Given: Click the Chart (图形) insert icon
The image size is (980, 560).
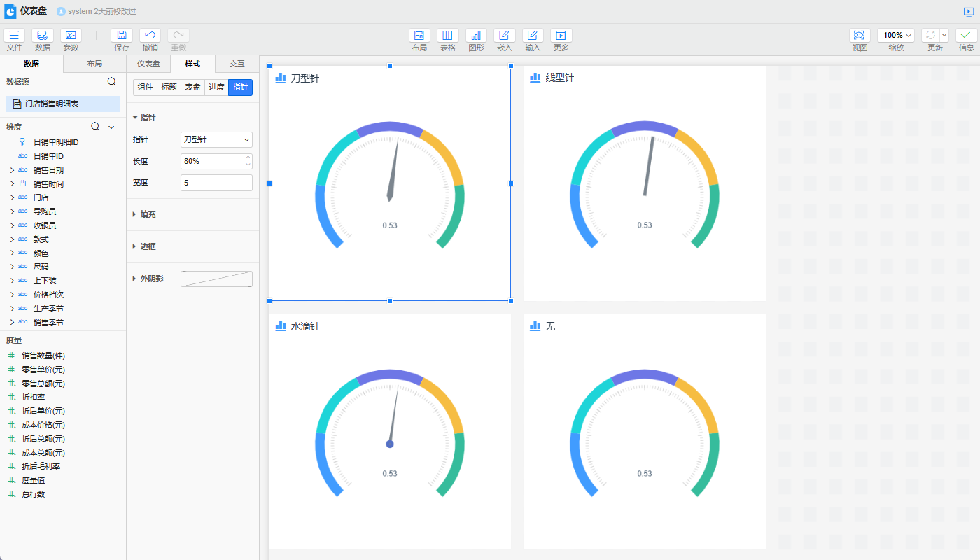Looking at the screenshot, I should tap(476, 36).
